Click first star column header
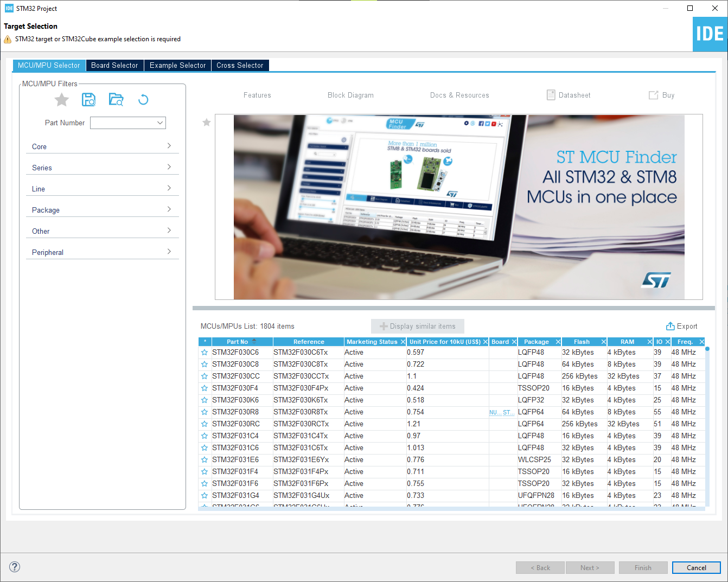The width and height of the screenshot is (728, 582). tap(205, 342)
